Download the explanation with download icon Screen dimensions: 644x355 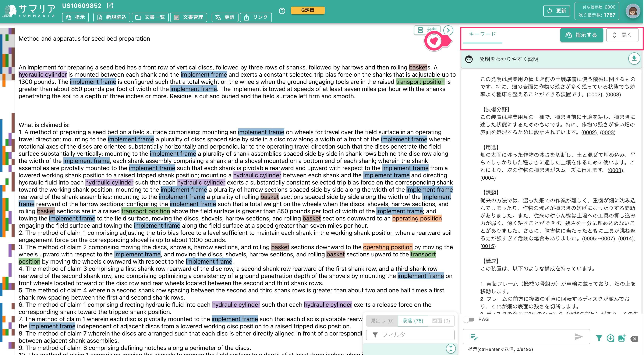click(634, 59)
